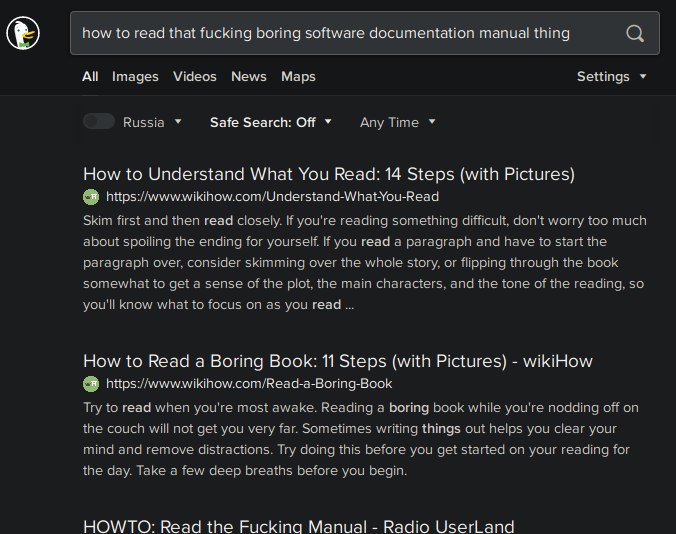Open HOWTO: Read the Fucking Manual result

tap(299, 526)
